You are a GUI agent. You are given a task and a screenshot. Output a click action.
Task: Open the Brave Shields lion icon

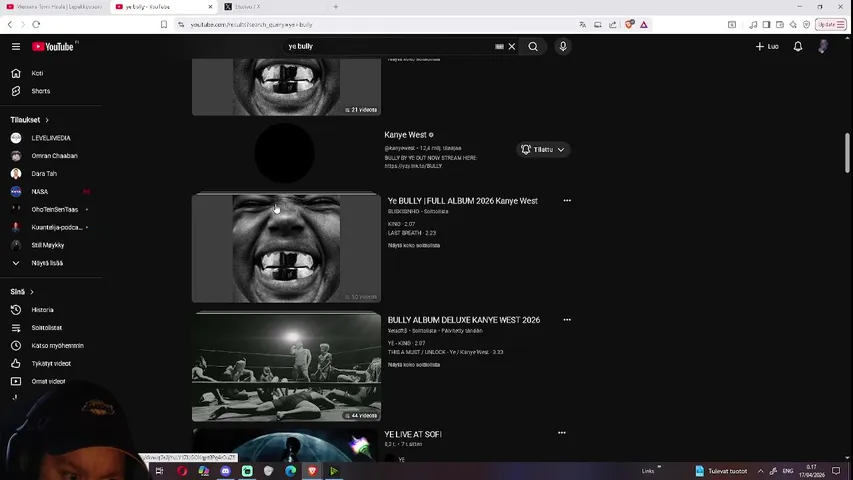[x=629, y=24]
